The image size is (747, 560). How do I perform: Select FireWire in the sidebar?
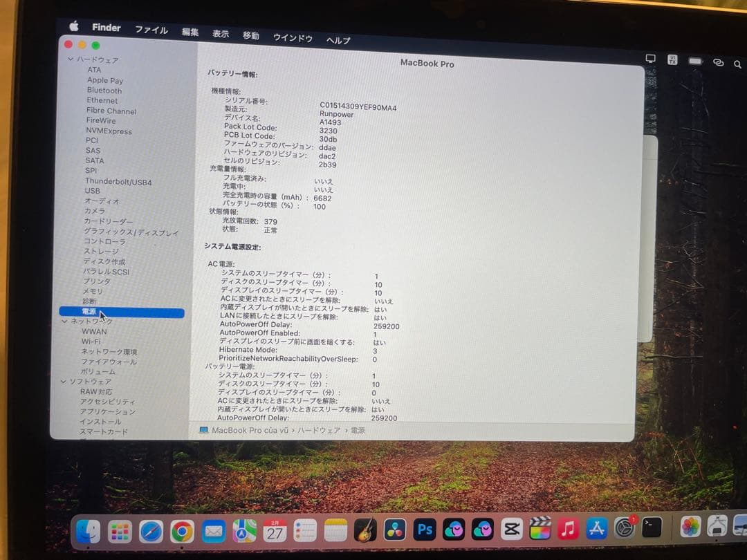pos(100,120)
